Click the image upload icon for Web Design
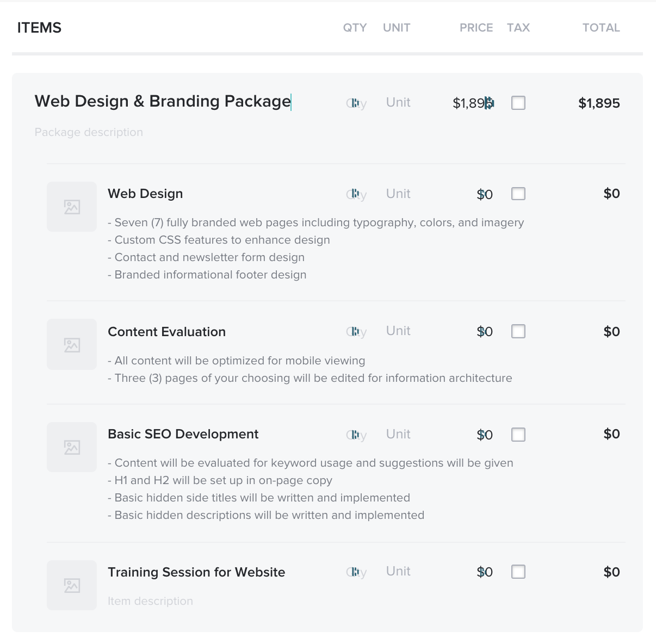The width and height of the screenshot is (656, 644). coord(71,207)
